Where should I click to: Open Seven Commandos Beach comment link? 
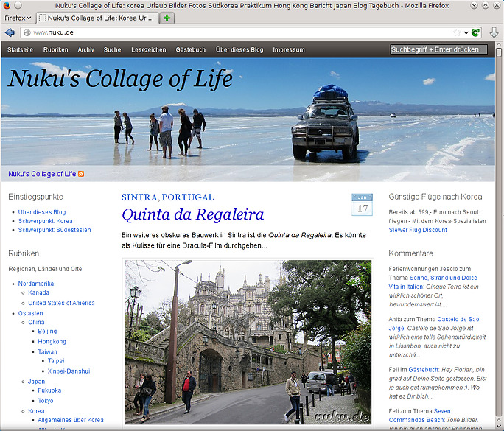[x=419, y=416]
